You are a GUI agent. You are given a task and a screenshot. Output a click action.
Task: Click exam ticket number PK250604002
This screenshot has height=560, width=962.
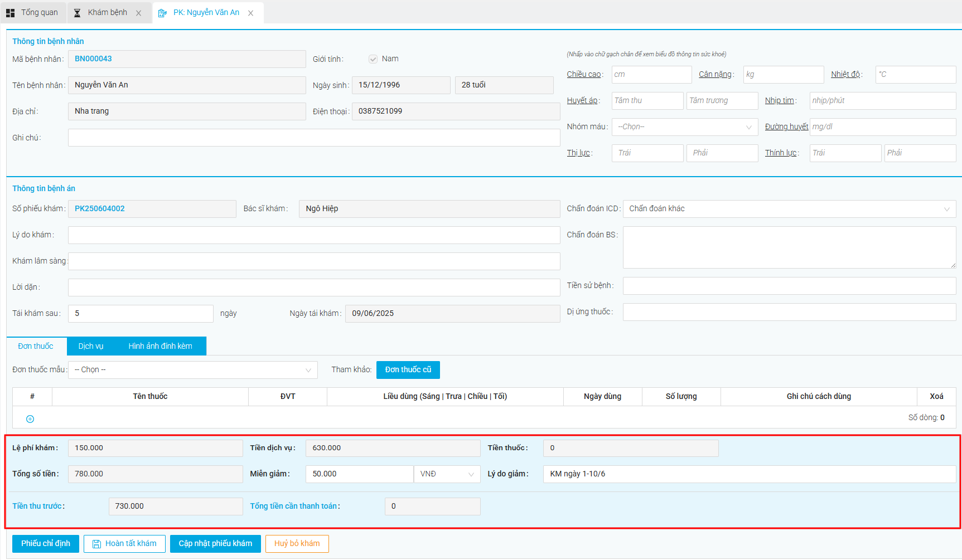coord(100,209)
